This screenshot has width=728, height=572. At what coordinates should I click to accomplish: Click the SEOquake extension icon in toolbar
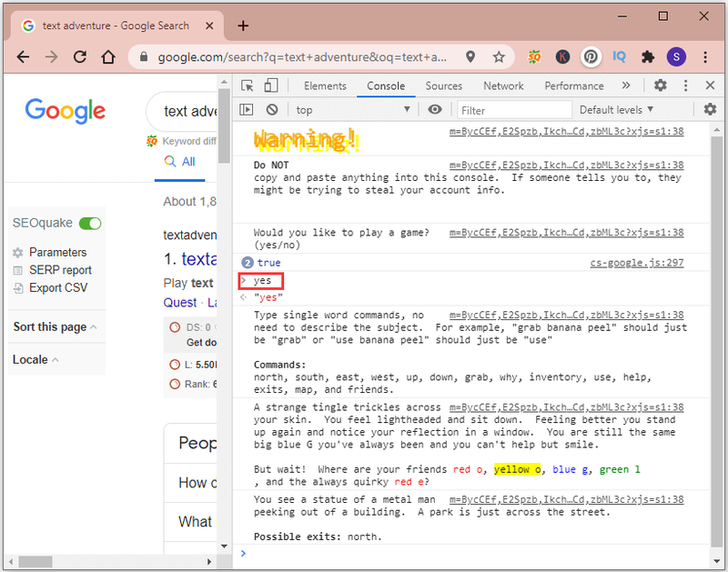534,57
